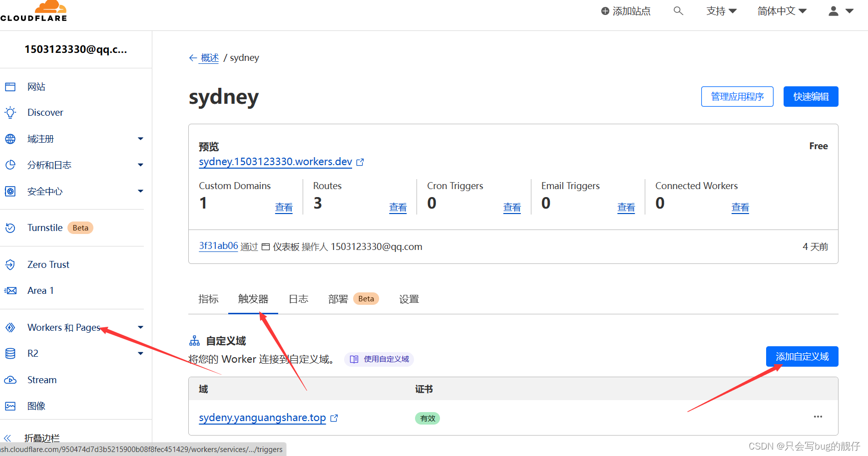Image resolution: width=868 pixels, height=456 pixels.
Task: Click the 管理应用程序 button
Action: pos(737,96)
